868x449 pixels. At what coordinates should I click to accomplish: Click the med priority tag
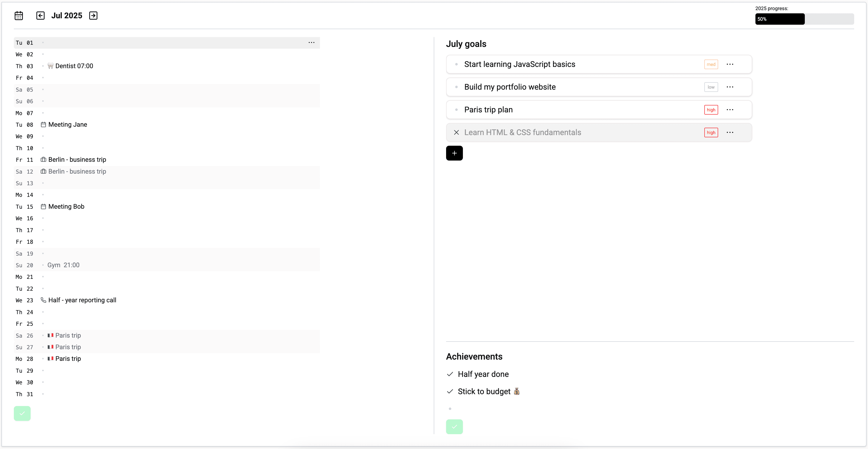tap(711, 64)
